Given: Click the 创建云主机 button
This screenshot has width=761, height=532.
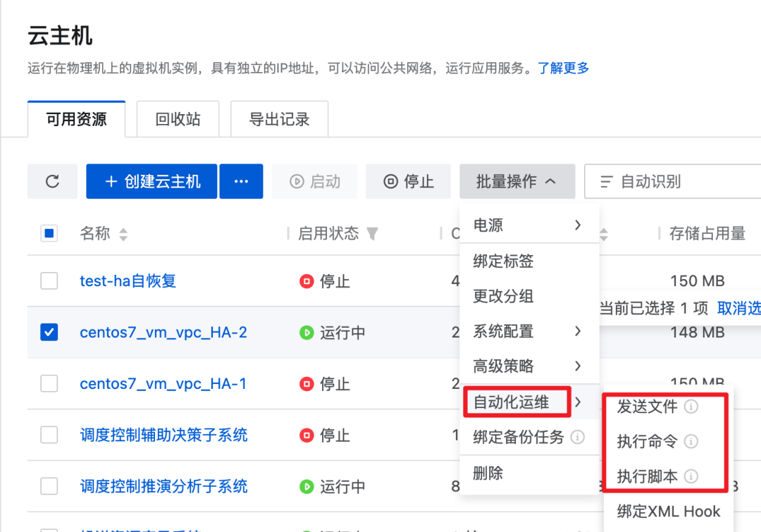Looking at the screenshot, I should pos(151,182).
